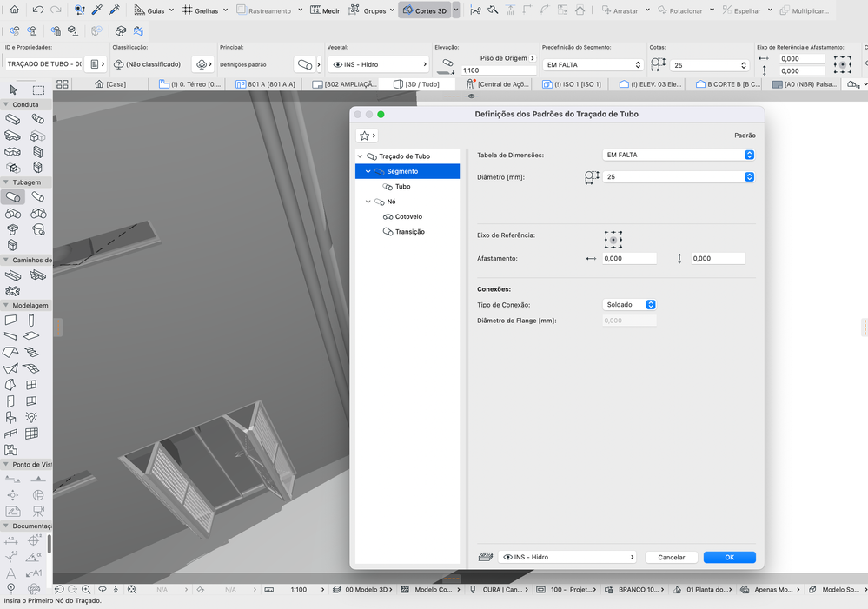Collapse the Modelagem toolbox group
Image resolution: width=868 pixels, height=609 pixels.
click(x=6, y=305)
